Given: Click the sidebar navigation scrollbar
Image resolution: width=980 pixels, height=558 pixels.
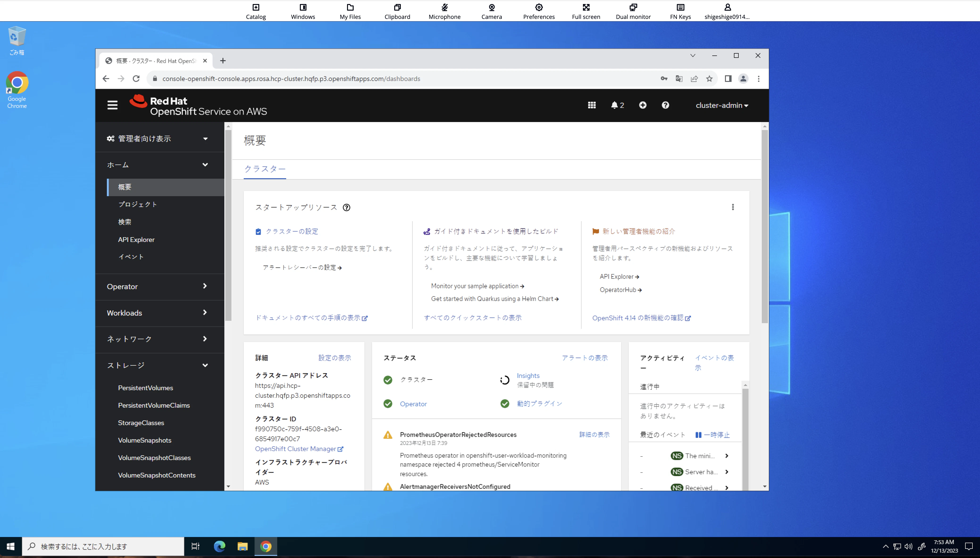Looking at the screenshot, I should coord(228,225).
